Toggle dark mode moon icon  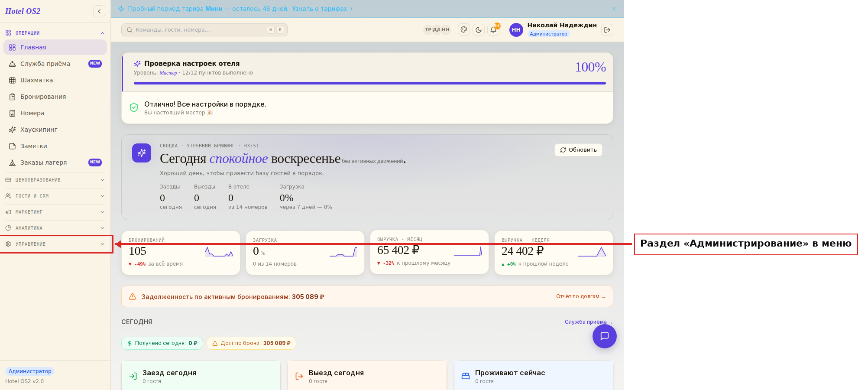pos(479,30)
